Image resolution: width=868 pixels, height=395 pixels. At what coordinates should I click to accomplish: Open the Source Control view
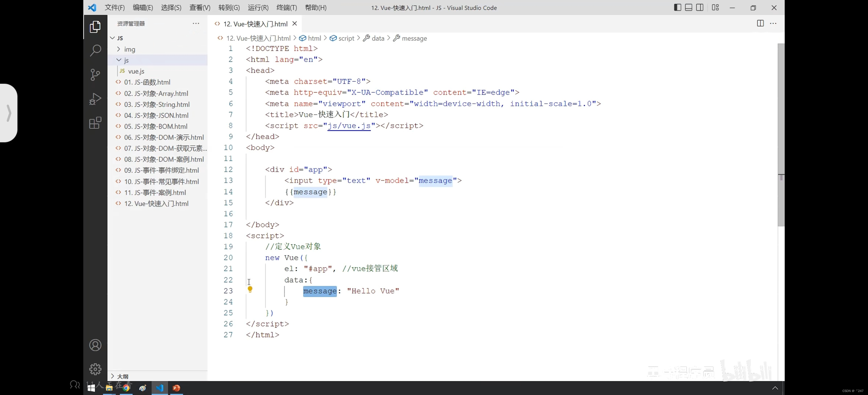(95, 75)
